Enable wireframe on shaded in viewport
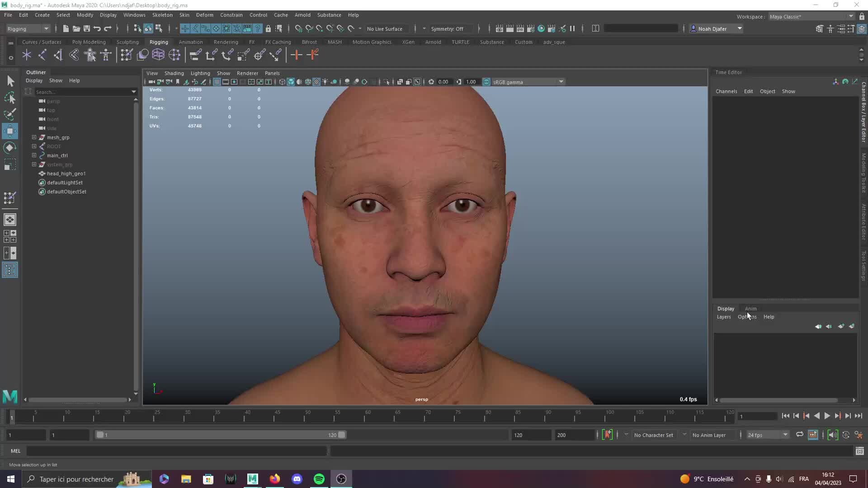 click(308, 82)
